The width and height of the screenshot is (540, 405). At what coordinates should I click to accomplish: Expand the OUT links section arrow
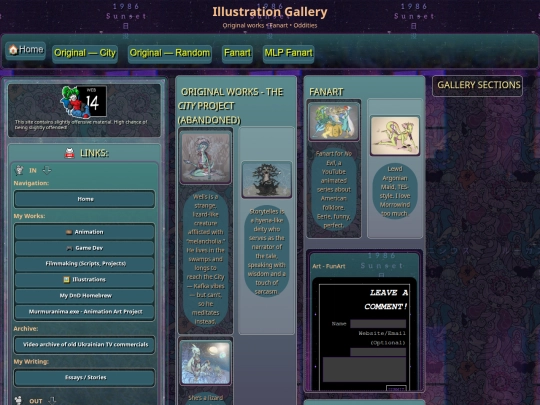52,401
